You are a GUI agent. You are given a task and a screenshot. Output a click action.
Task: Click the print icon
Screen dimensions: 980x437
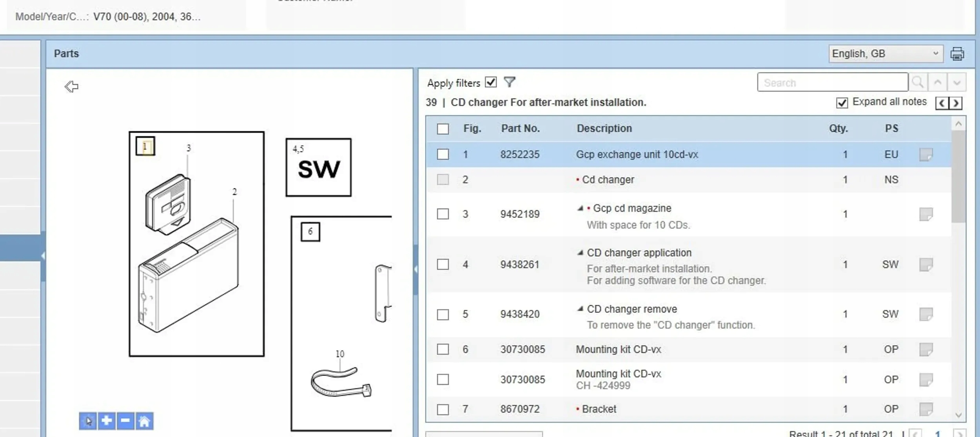pyautogui.click(x=957, y=54)
